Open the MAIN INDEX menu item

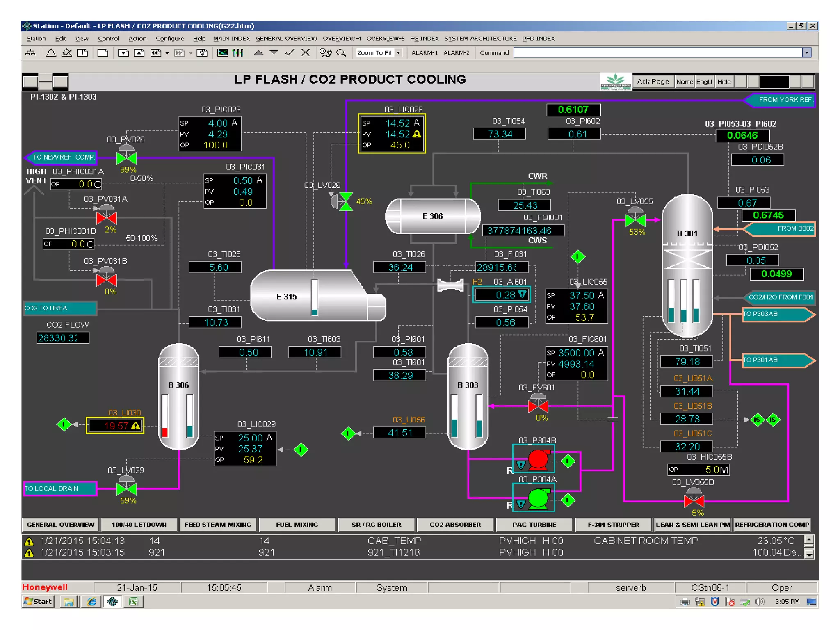pos(231,39)
